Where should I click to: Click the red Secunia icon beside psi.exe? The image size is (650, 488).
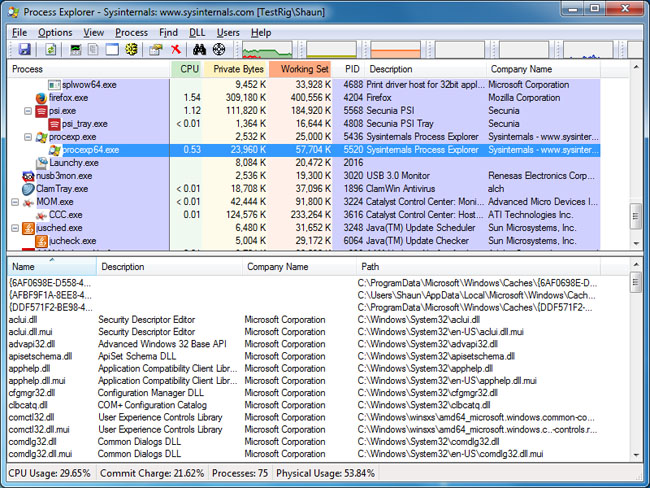coord(41,111)
